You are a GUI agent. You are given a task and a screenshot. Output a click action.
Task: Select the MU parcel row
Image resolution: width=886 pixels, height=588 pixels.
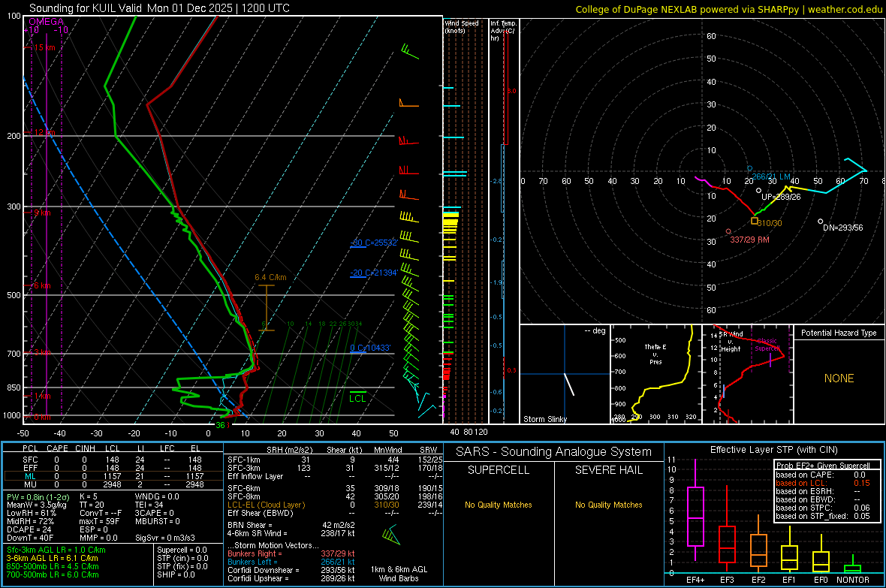pyautogui.click(x=113, y=484)
